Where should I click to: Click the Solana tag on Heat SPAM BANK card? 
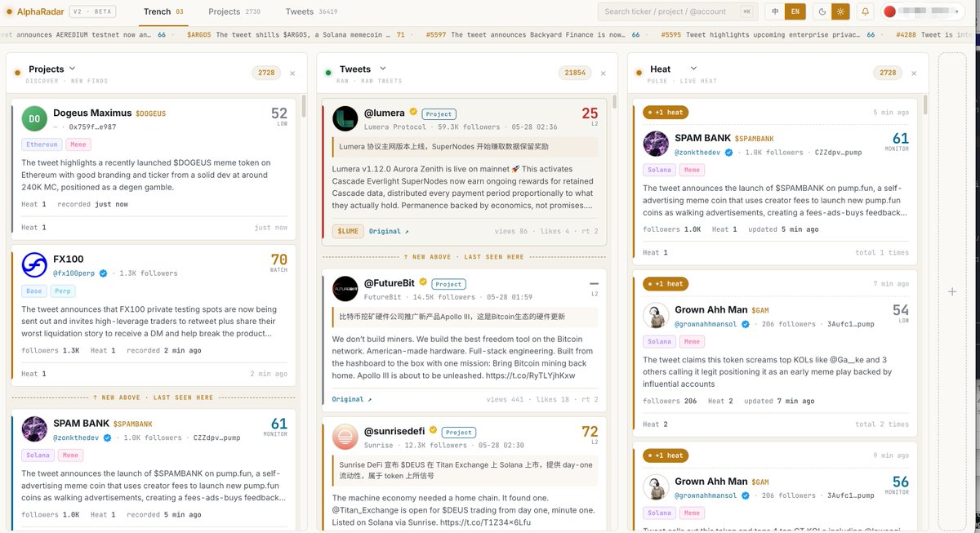click(x=660, y=170)
